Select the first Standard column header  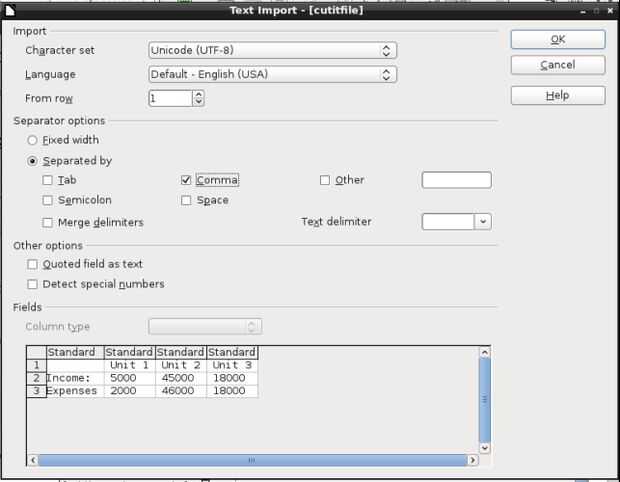click(x=75, y=352)
